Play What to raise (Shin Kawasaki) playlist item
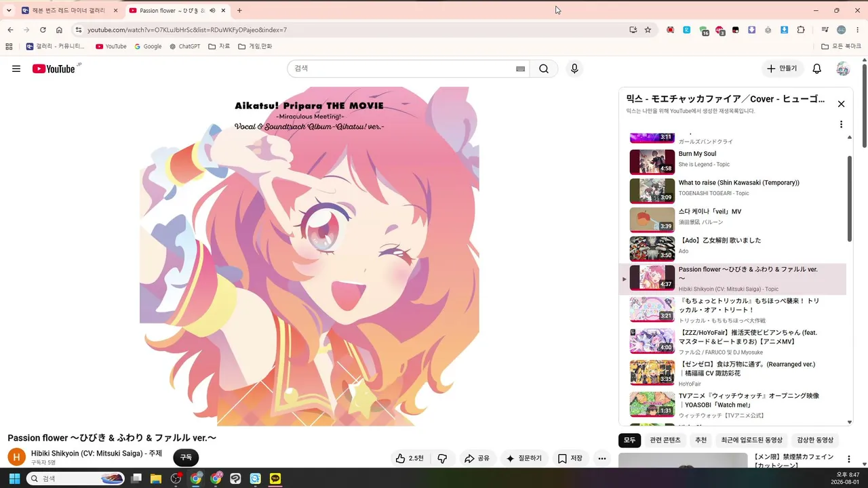Screen dimensions: 868x488 [x=732, y=191]
